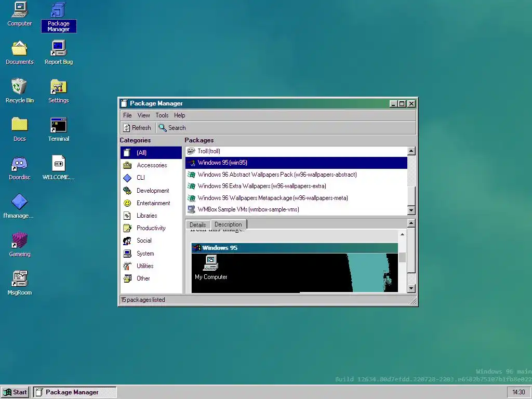
Task: Close the Package Manager window
Action: click(411, 104)
